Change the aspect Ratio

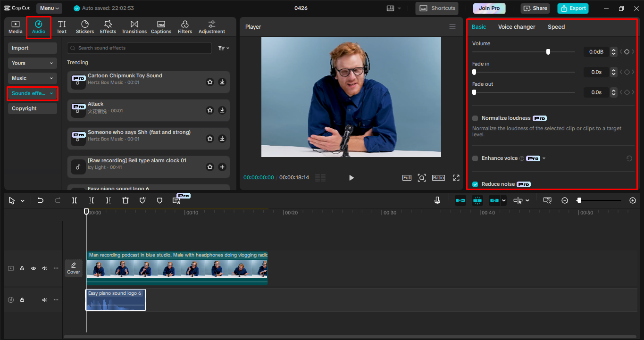(x=438, y=178)
